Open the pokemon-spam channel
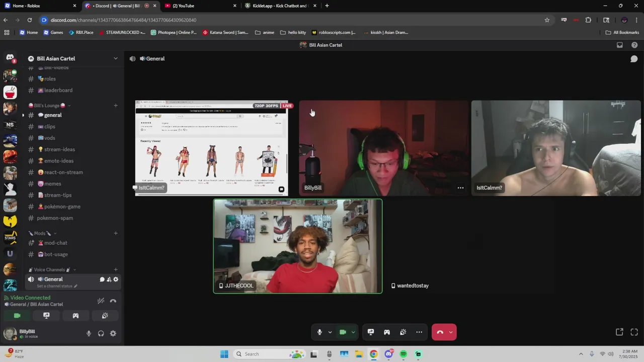This screenshot has width=644, height=362. click(55, 218)
